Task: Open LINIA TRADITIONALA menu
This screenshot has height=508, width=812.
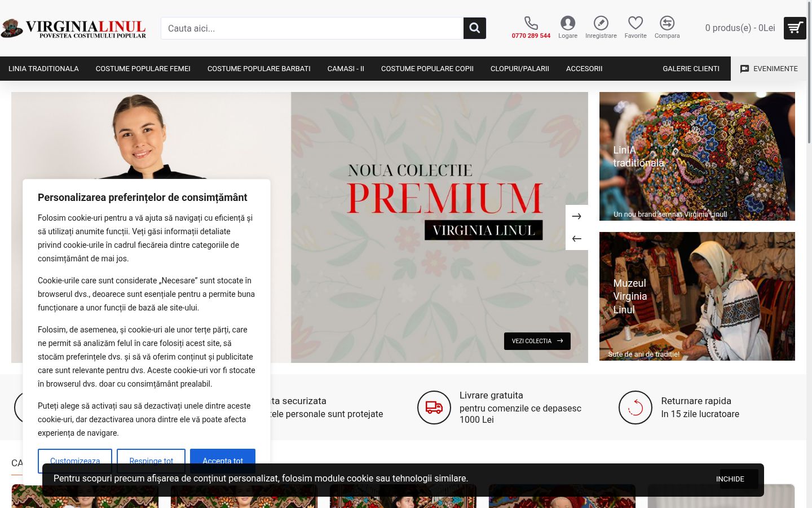Action: point(43,69)
